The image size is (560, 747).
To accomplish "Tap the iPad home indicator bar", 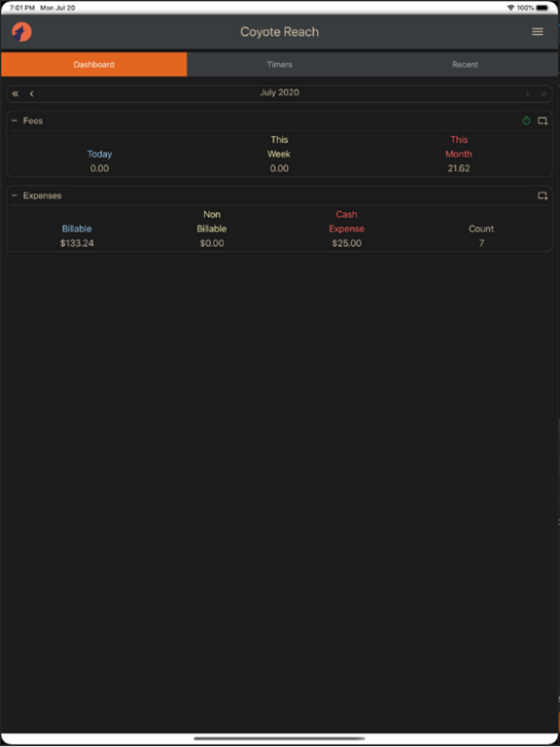I will point(280,739).
